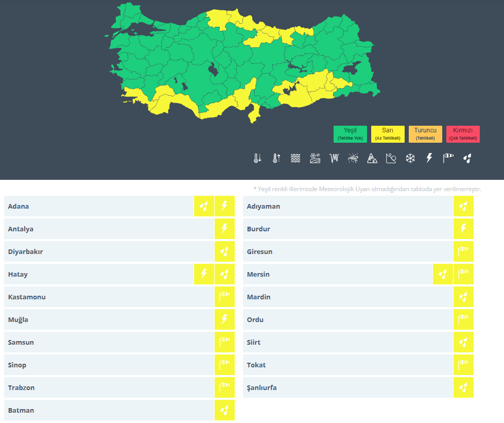Click the temperature decrease thermometer icon
This screenshot has width=504, height=423.
(258, 158)
